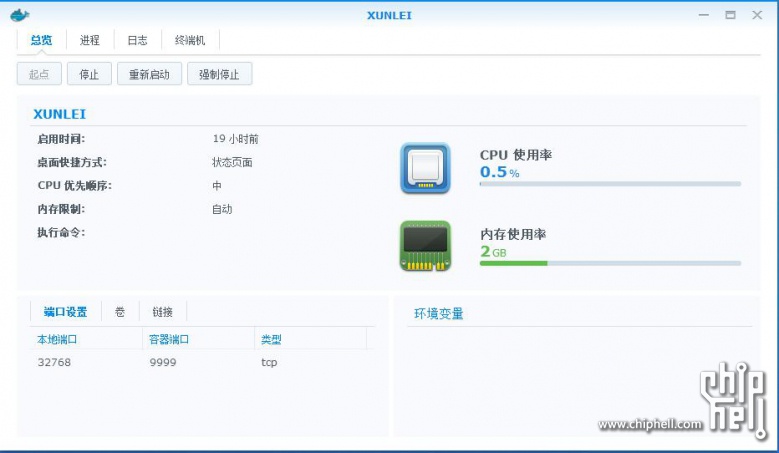Viewport: 779px width, 453px height.
Task: Click the 2 GB memory usage value
Action: (x=493, y=251)
